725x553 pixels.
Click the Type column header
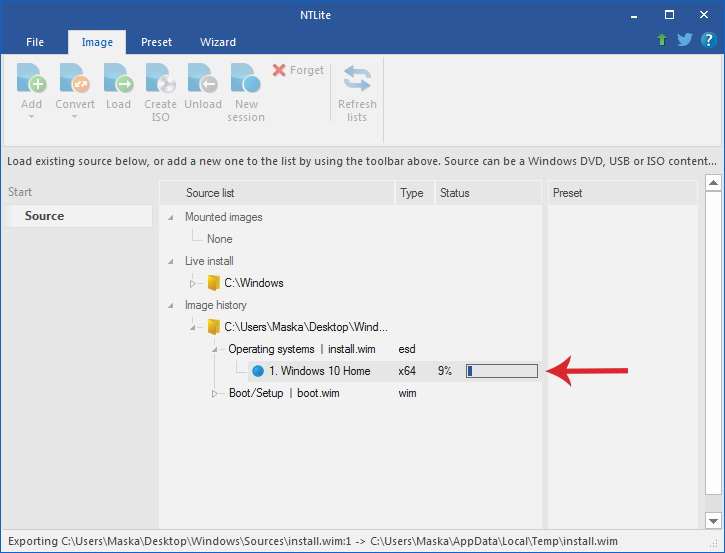(x=415, y=193)
